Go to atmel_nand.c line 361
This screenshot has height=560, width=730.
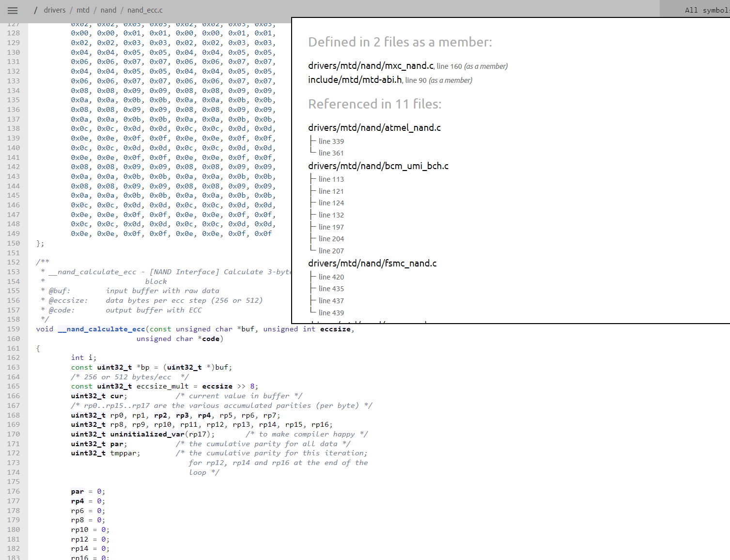coord(331,153)
